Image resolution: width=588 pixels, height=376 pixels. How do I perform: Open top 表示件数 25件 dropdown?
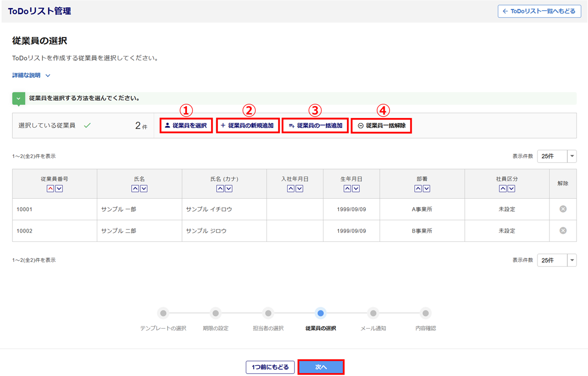tap(556, 156)
